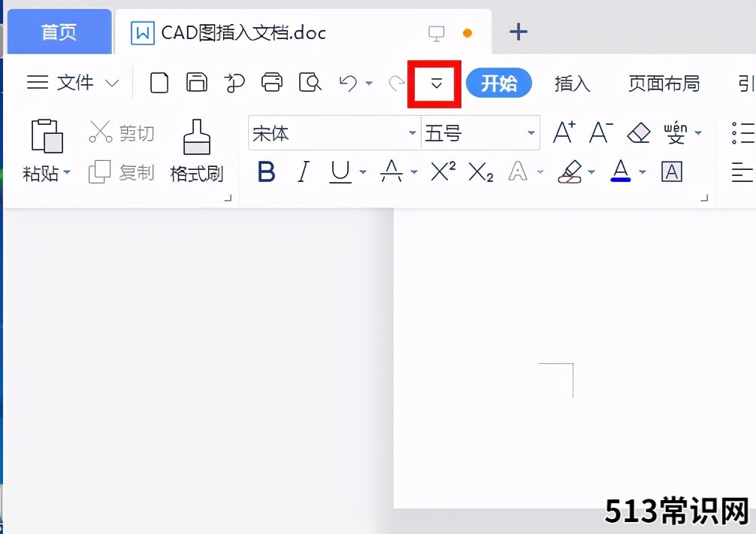Click the left align paragraph icon
The image size is (756, 534).
point(742,172)
